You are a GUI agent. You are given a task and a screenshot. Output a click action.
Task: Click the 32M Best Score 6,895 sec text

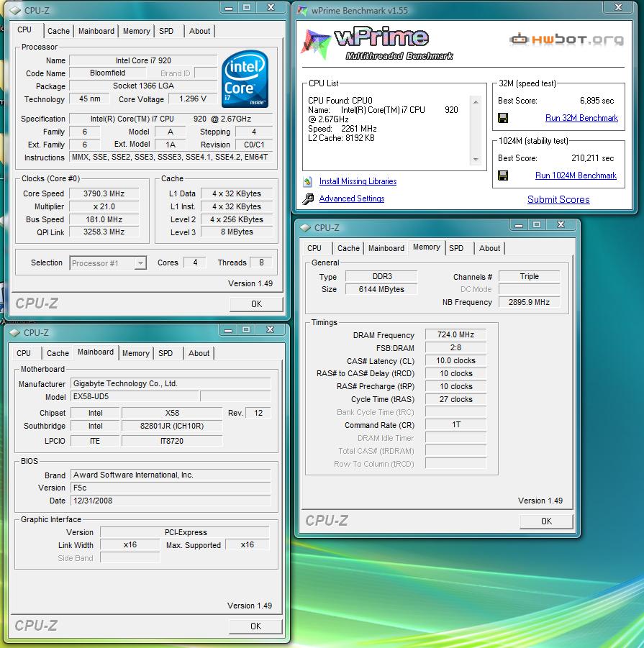[597, 101]
